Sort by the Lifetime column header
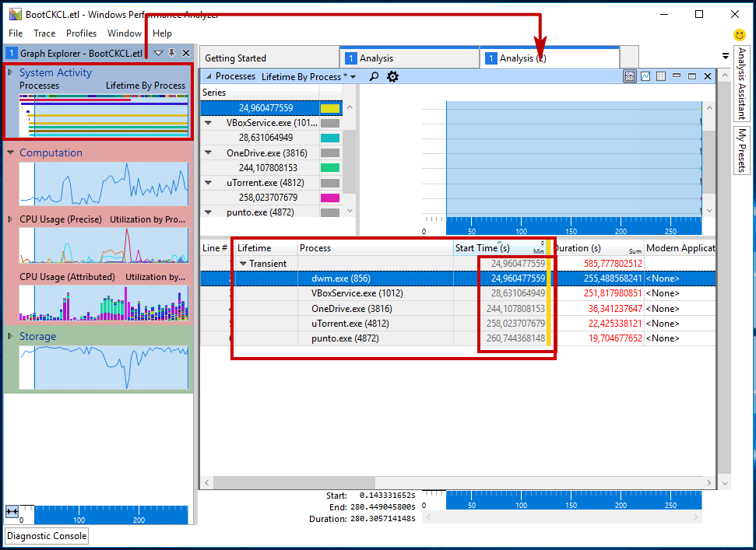 [265, 248]
